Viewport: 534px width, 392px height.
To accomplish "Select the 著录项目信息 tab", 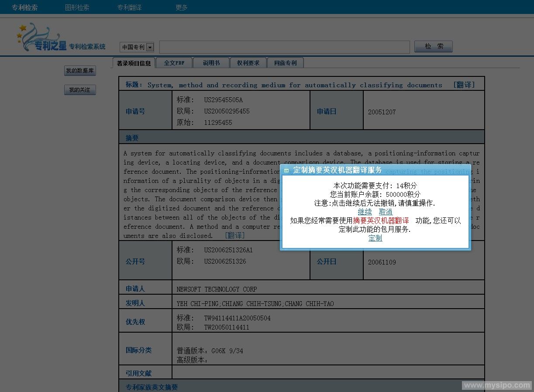I will coord(134,63).
